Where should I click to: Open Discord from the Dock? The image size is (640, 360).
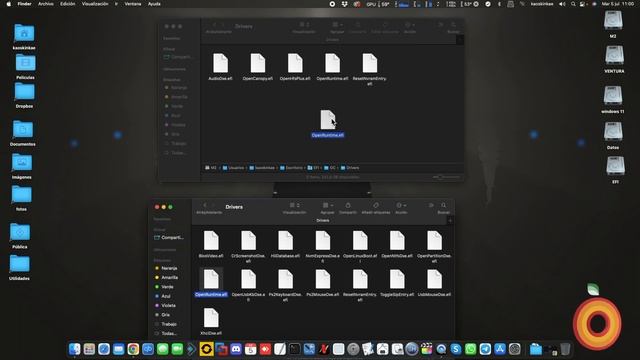(236, 349)
